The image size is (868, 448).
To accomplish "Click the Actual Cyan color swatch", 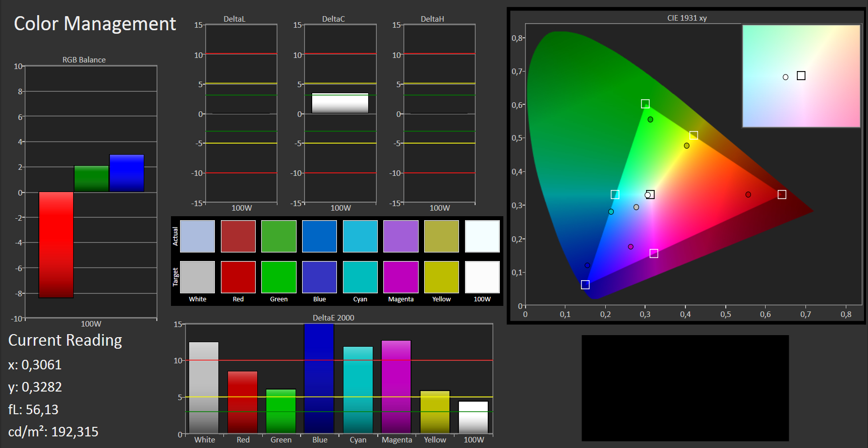I will (x=360, y=236).
